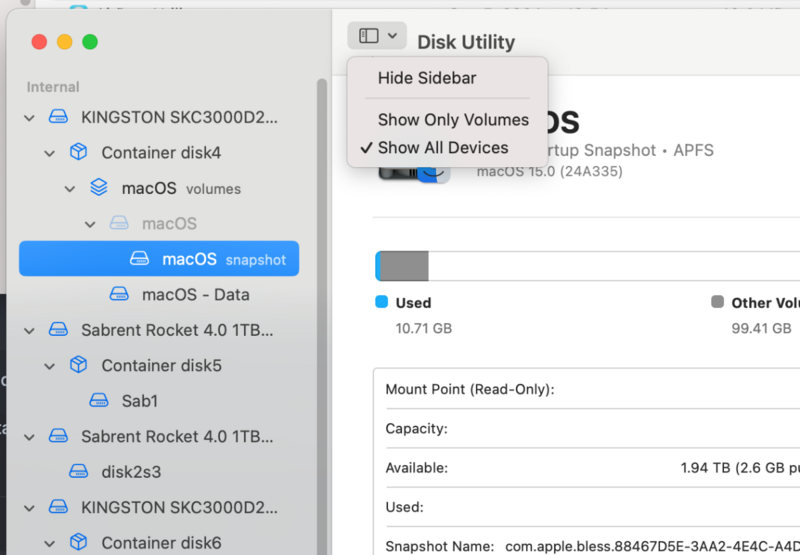Select the macOS snapshot row
Viewport: 800px width, 555px height.
pyautogui.click(x=159, y=259)
